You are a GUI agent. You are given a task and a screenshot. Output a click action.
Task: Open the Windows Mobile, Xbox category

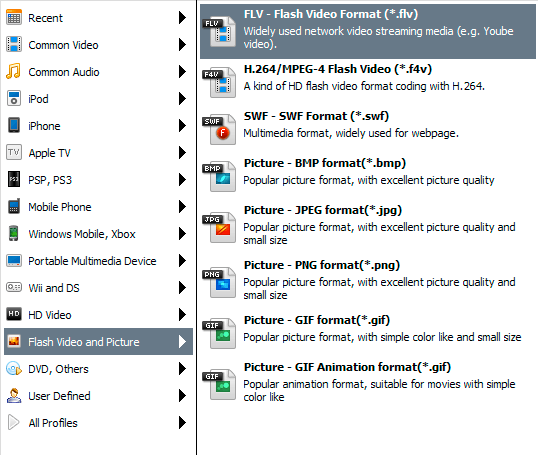(98, 234)
